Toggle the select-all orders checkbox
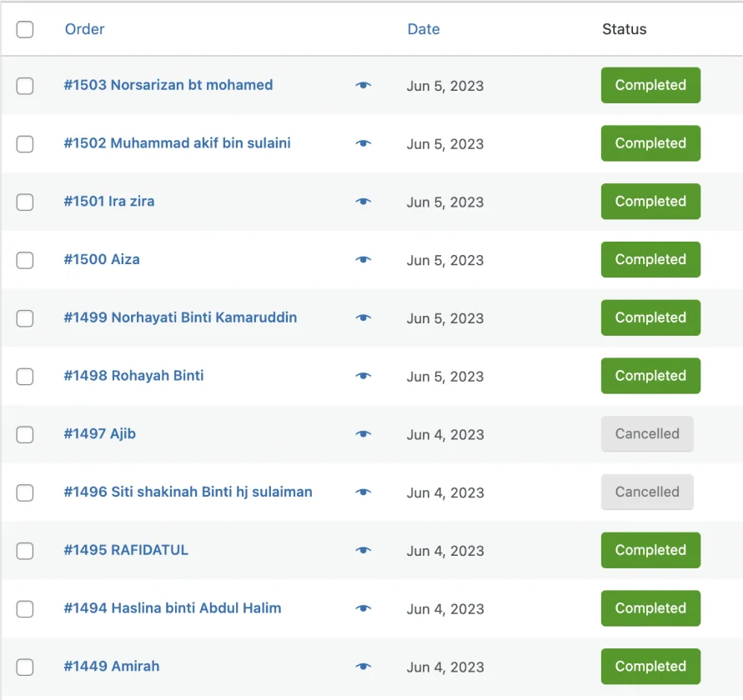 25,29
